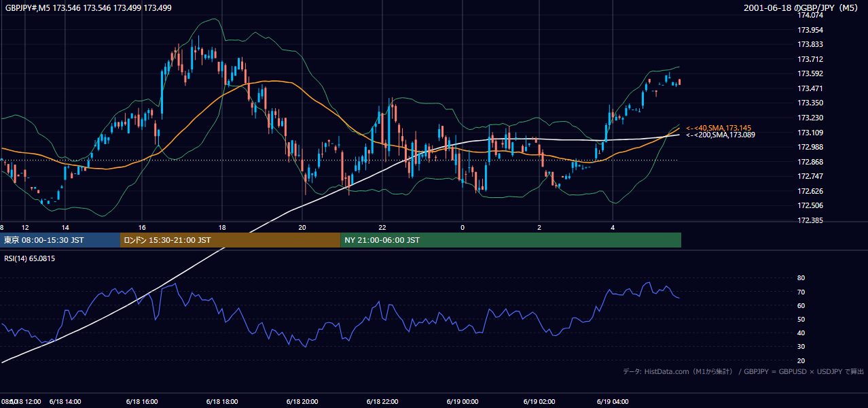Click the RSI(14) 65.0815 indicator label
The width and height of the screenshot is (868, 408).
point(30,258)
